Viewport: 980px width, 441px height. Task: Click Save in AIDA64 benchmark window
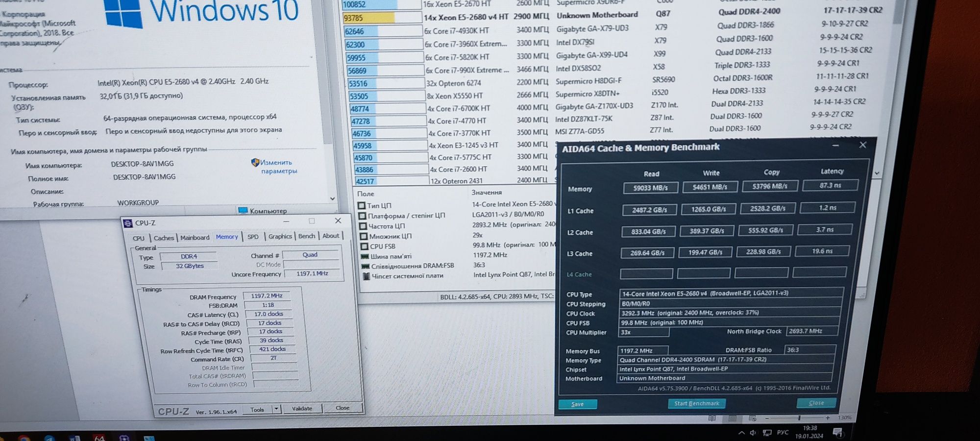[x=578, y=404]
